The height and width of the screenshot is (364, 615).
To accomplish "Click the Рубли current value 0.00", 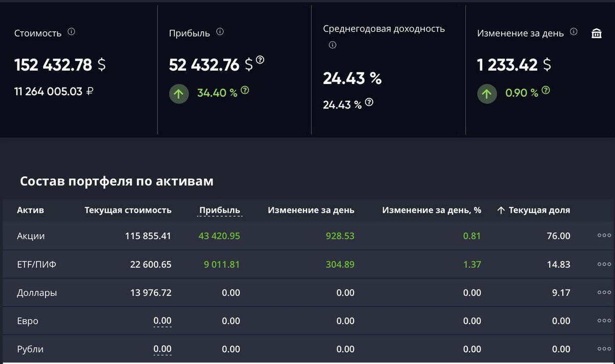I will point(162,349).
